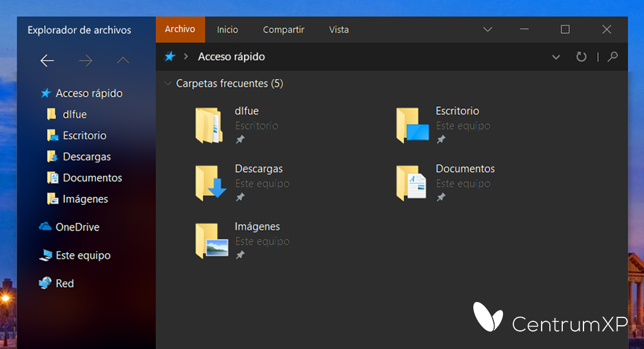Open the Archivo menu tab
Screen dimensions: 644x349
(x=180, y=29)
